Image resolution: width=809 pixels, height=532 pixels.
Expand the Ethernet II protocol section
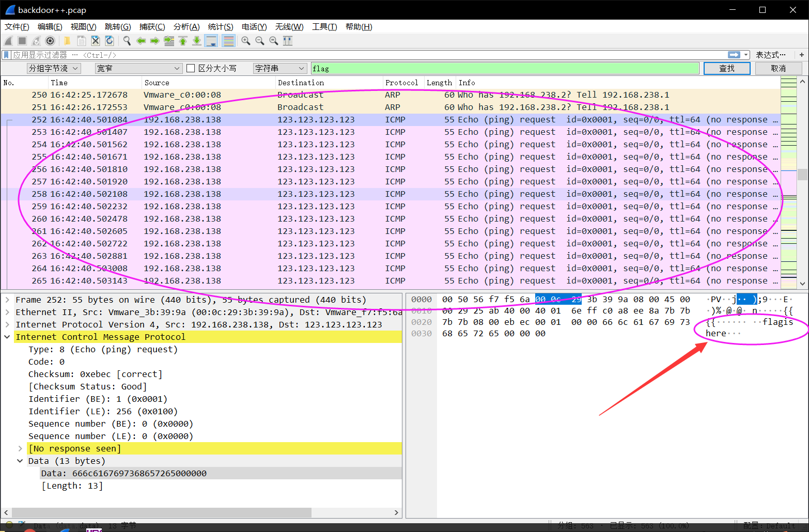pyautogui.click(x=7, y=312)
